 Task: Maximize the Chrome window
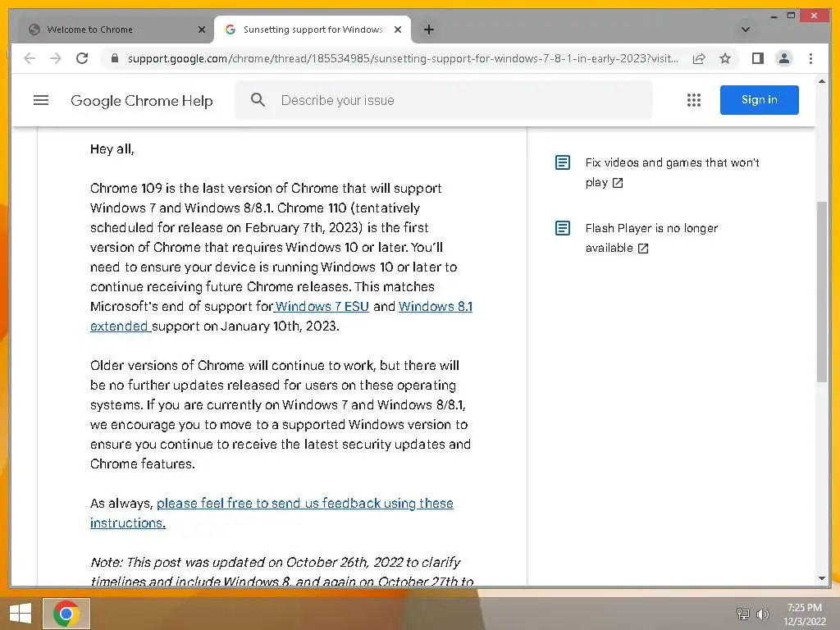[x=791, y=16]
